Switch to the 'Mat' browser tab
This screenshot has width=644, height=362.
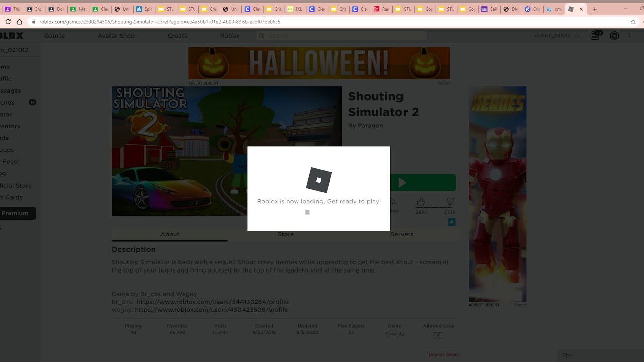click(78, 9)
